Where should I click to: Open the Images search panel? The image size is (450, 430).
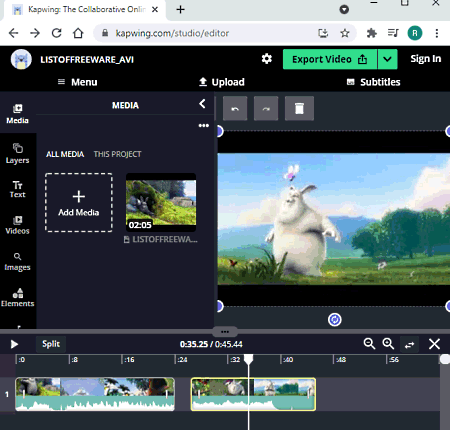[x=17, y=262]
